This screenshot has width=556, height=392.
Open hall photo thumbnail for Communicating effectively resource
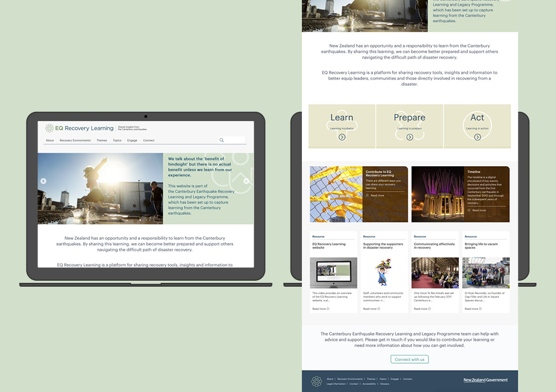point(435,273)
